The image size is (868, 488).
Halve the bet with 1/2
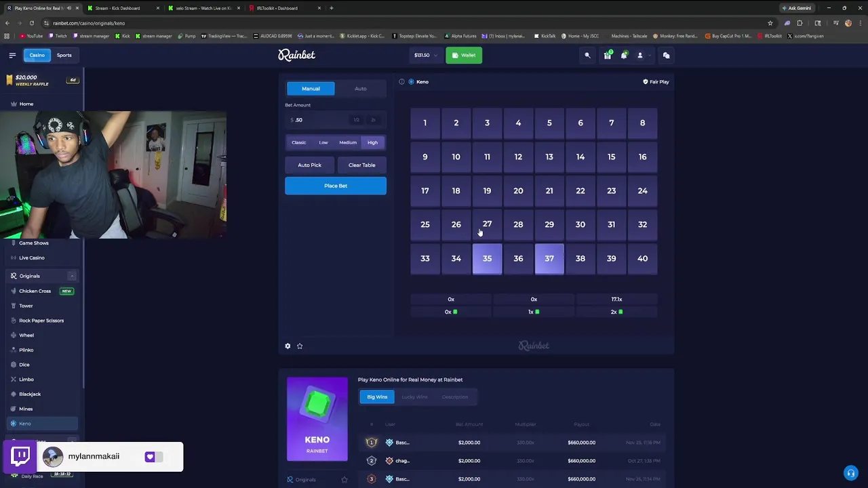[356, 120]
